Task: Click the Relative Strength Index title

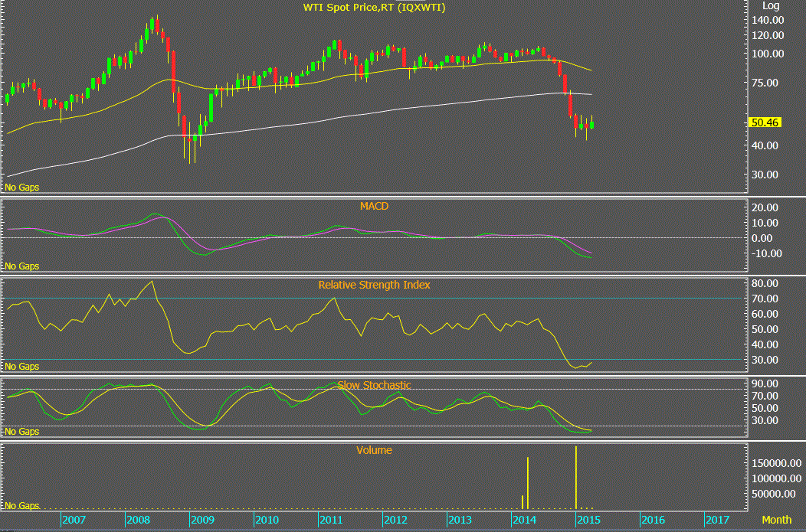Action: click(x=374, y=285)
